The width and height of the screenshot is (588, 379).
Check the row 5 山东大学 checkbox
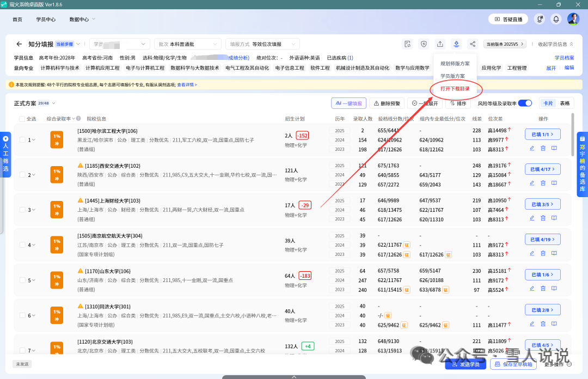(x=22, y=280)
